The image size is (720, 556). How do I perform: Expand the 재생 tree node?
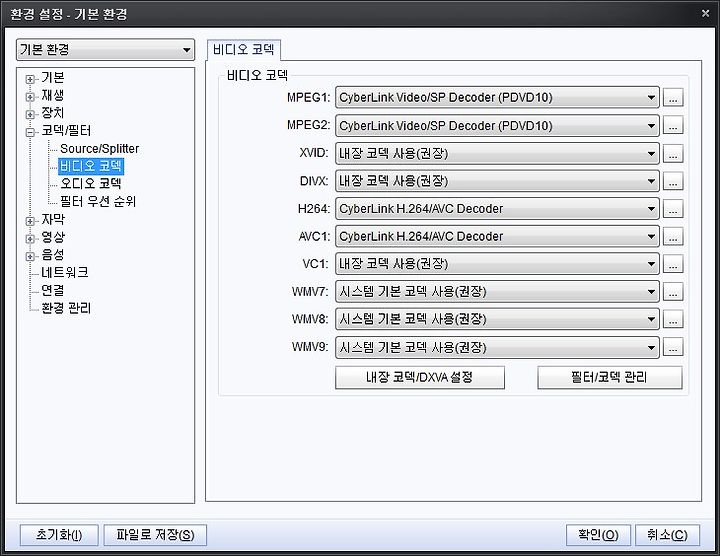pos(30,96)
